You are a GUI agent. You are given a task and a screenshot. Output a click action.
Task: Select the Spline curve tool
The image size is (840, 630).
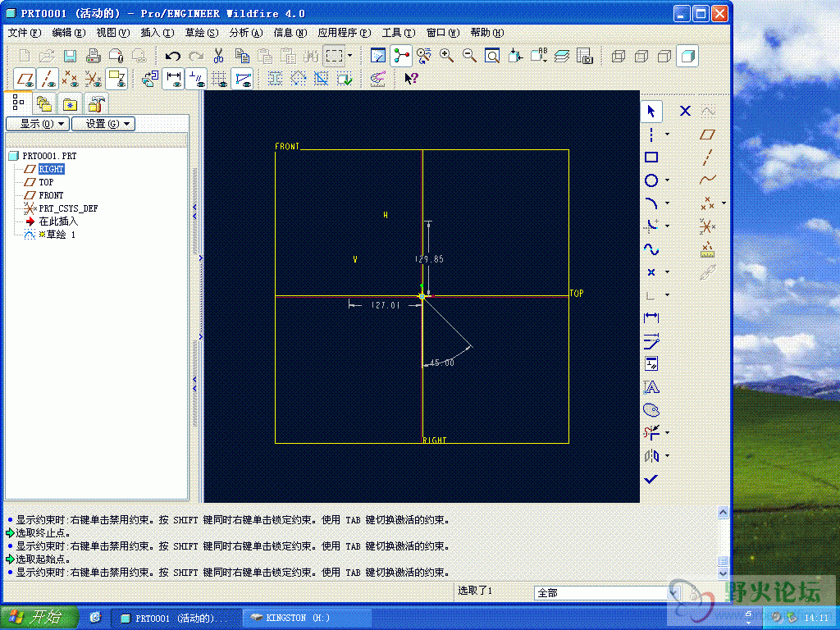651,249
